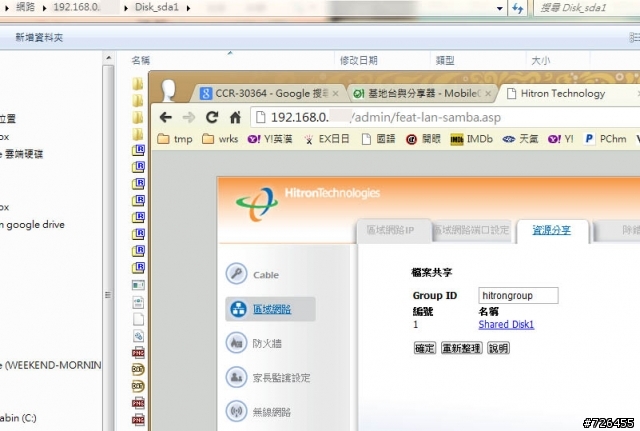Sort Explorer files by 名稱 column
The width and height of the screenshot is (640, 431).
(141, 60)
